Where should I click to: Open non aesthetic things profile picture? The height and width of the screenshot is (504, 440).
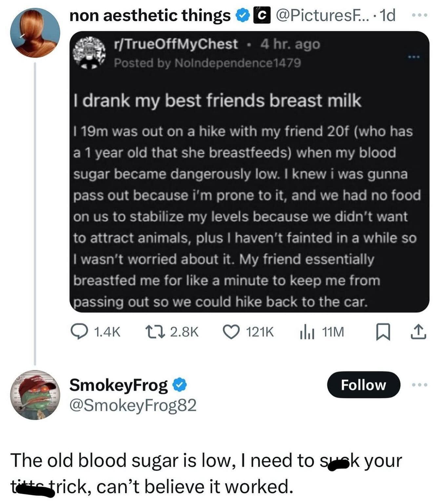[35, 33]
